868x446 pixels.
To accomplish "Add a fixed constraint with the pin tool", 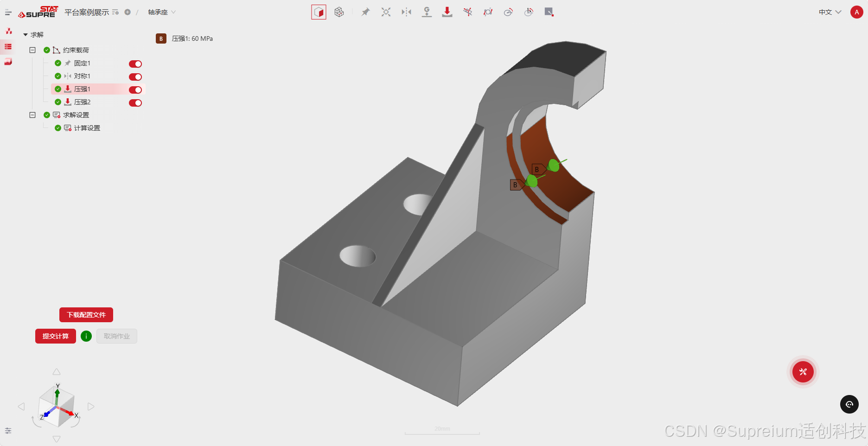I will pos(365,12).
